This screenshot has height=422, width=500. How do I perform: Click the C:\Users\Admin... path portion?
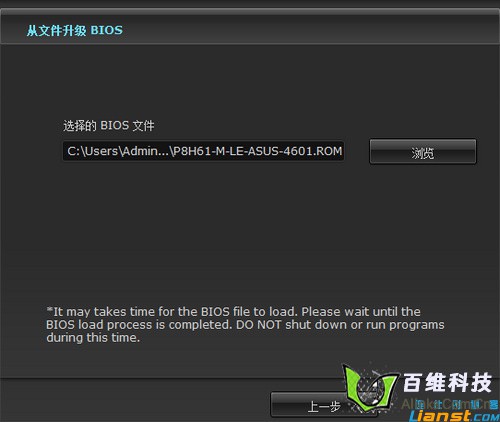[x=118, y=151]
